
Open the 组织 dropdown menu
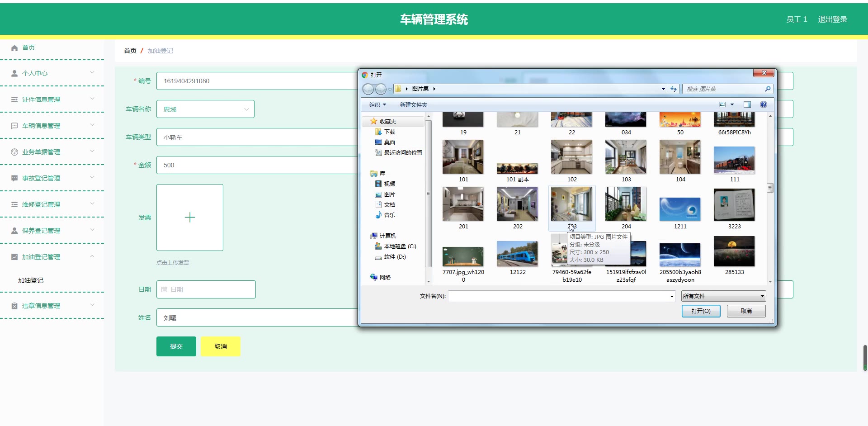(x=377, y=105)
